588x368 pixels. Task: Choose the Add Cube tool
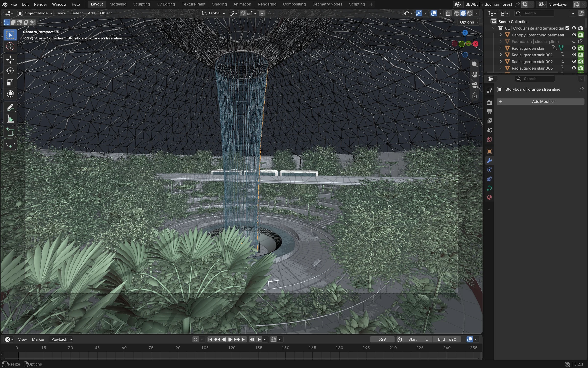coord(10,132)
